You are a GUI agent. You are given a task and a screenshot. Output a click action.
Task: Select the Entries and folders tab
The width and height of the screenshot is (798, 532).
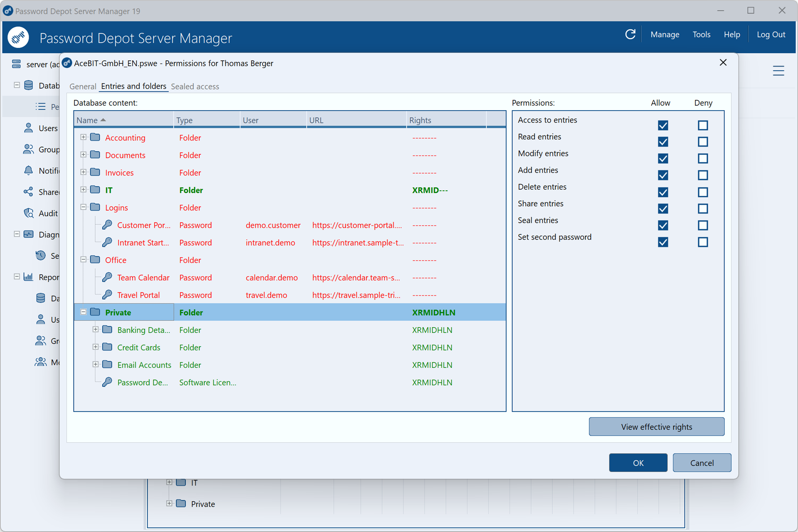click(133, 86)
